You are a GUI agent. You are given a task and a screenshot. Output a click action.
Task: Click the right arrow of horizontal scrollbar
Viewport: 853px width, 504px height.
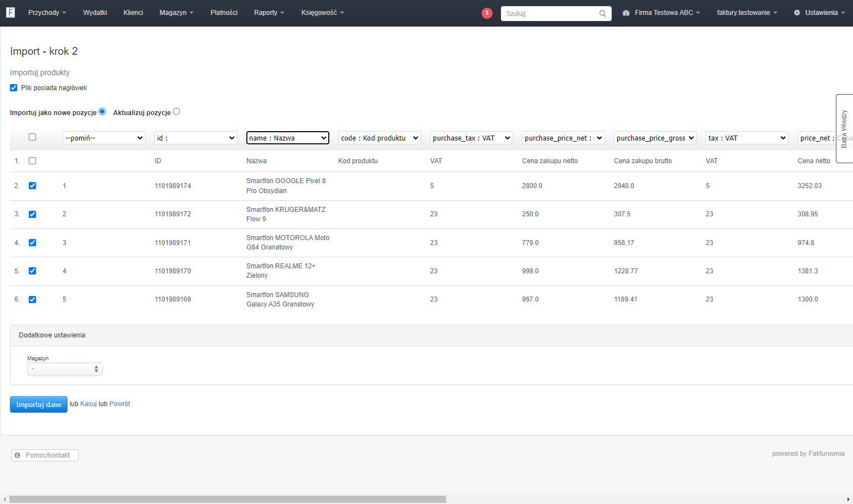(849, 500)
